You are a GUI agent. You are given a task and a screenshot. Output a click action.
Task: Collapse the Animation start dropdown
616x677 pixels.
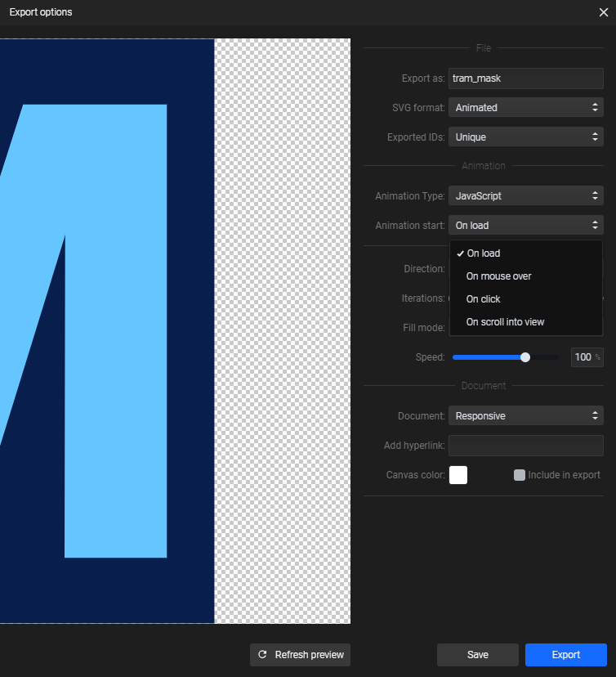[525, 225]
